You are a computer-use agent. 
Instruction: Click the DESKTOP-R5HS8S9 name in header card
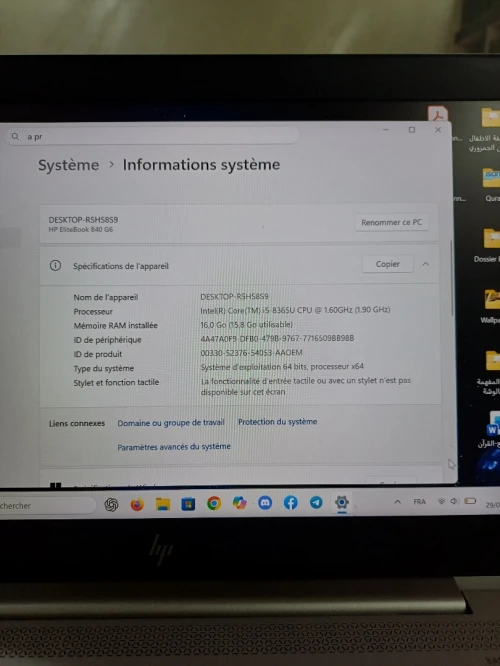[x=83, y=220]
